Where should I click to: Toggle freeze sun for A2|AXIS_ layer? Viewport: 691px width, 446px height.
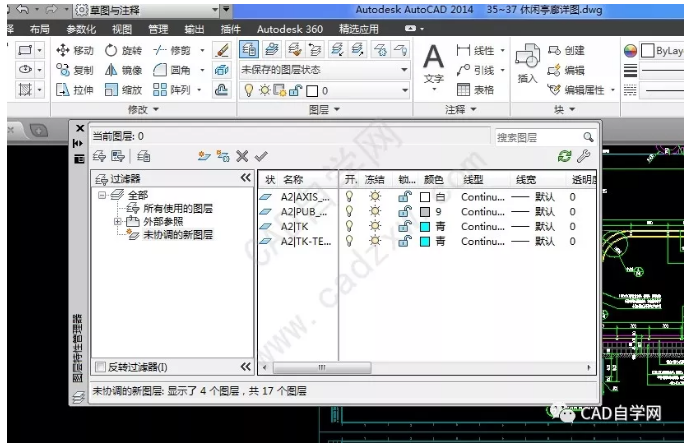click(x=375, y=197)
